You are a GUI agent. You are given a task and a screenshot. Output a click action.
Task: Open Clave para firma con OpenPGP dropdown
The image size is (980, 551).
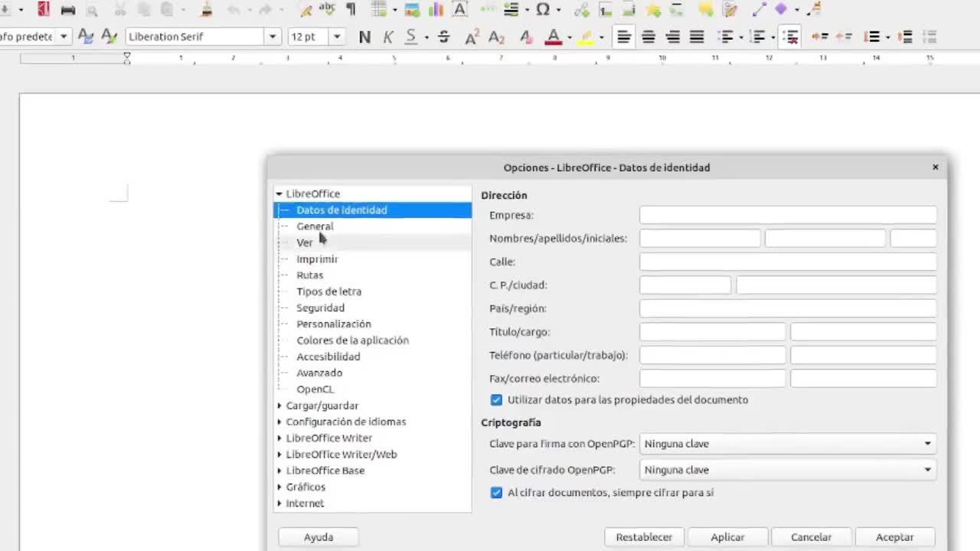(788, 444)
